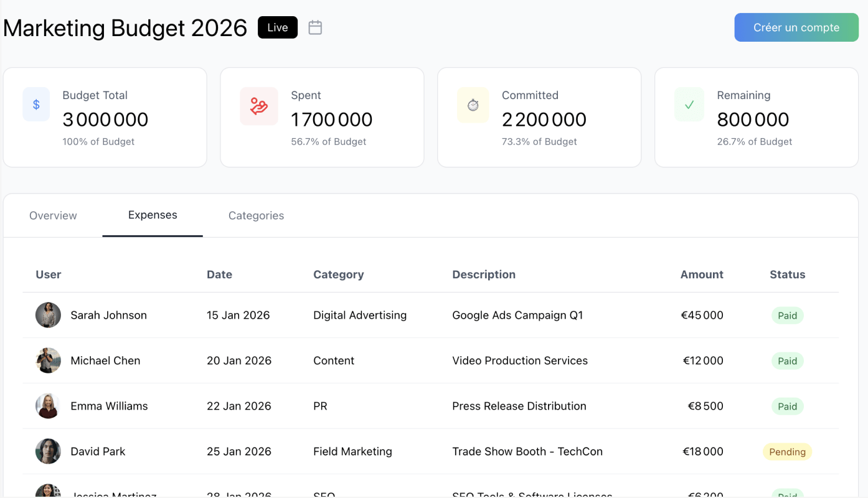This screenshot has width=868, height=498.
Task: Select the Expenses tab
Action: pos(153,215)
